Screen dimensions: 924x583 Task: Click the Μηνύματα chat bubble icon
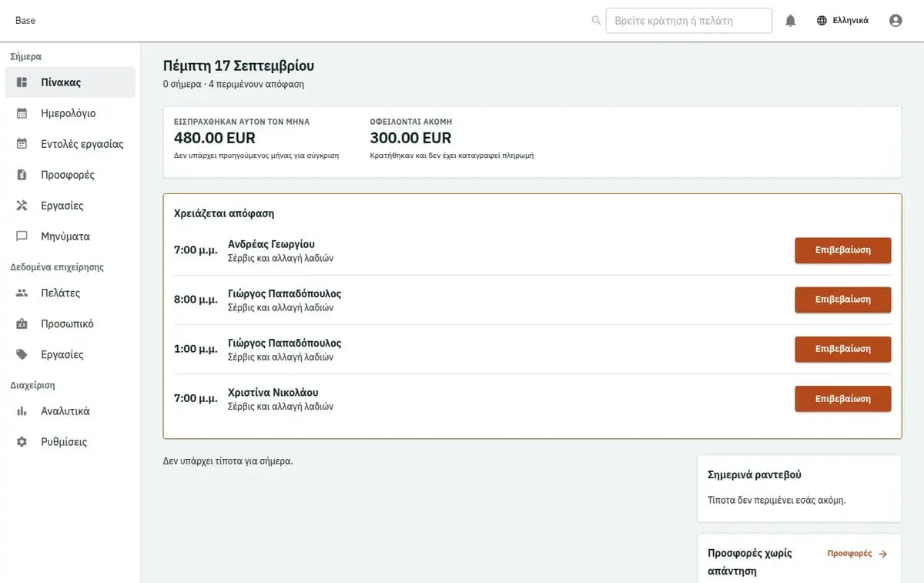[22, 236]
